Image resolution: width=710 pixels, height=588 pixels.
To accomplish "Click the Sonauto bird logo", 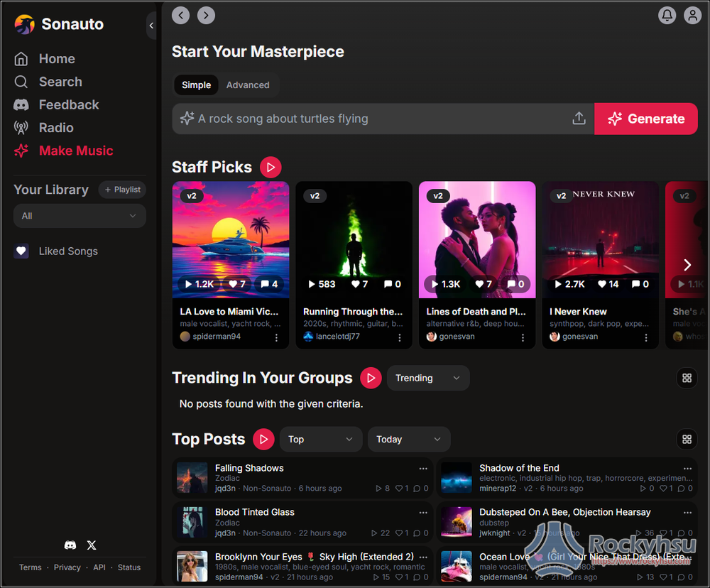I will pyautogui.click(x=24, y=24).
